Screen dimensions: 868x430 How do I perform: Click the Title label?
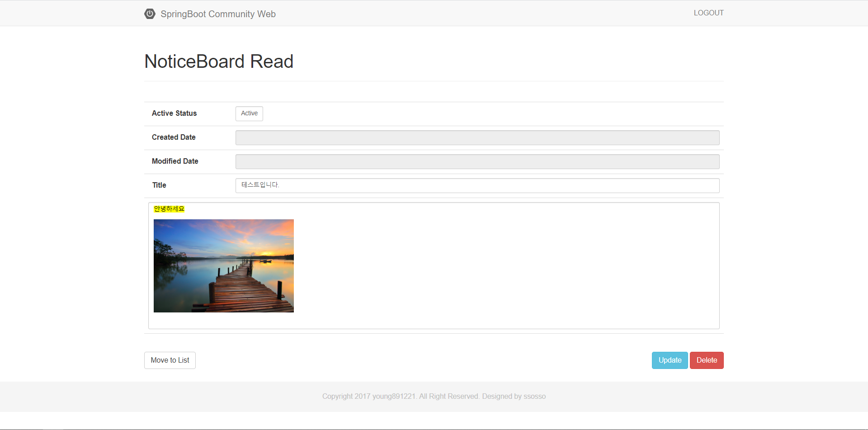tap(159, 185)
